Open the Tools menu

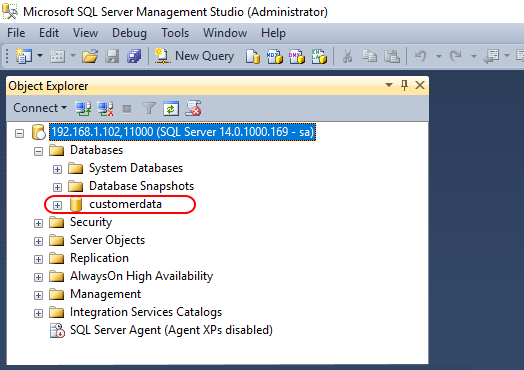(175, 33)
